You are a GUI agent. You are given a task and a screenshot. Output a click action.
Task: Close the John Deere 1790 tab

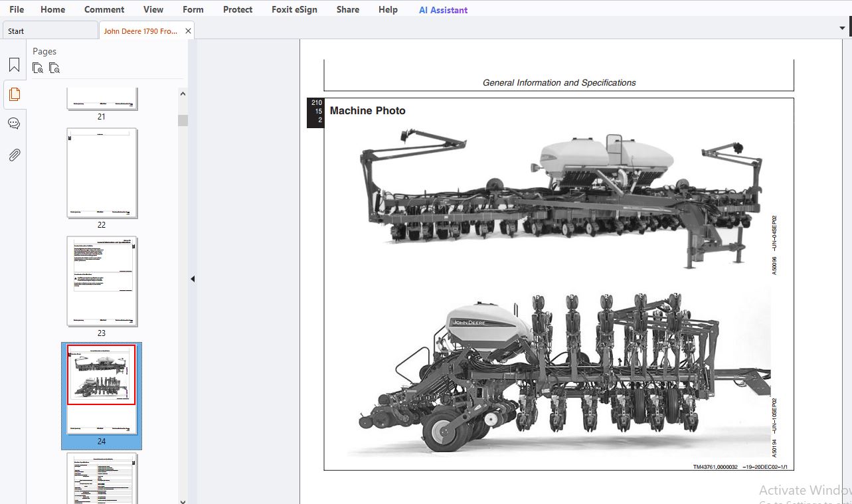click(188, 31)
